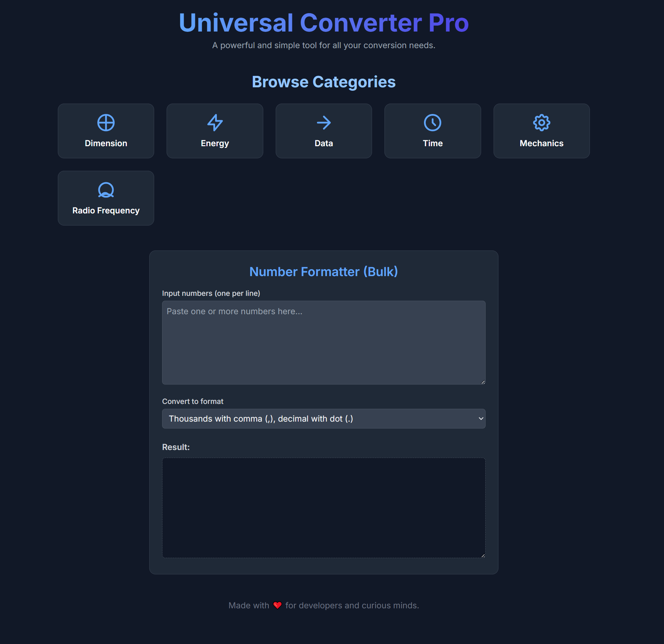The width and height of the screenshot is (664, 644).
Task: Select the Result output area
Action: (x=324, y=508)
